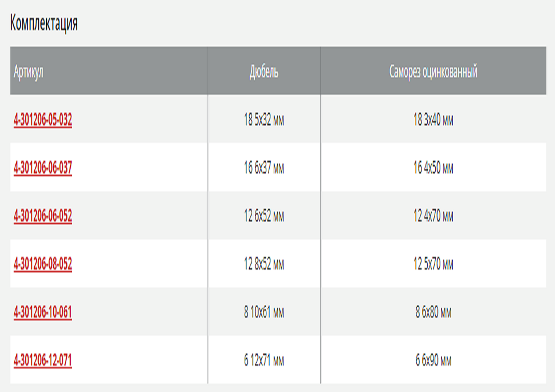Image resolution: width=555 pixels, height=392 pixels.
Task: Select the 12 8x52 мм dowel cell
Action: (x=264, y=264)
